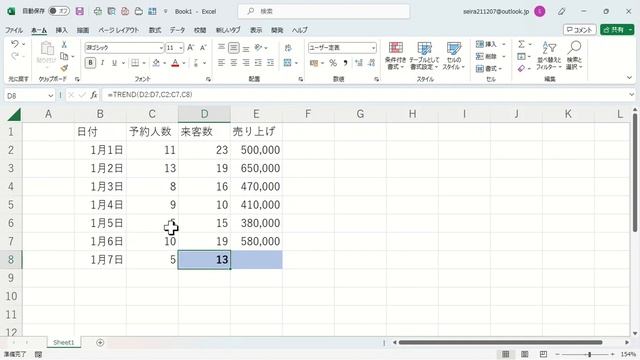
Task: Open the font size dropdown
Action: click(180, 48)
